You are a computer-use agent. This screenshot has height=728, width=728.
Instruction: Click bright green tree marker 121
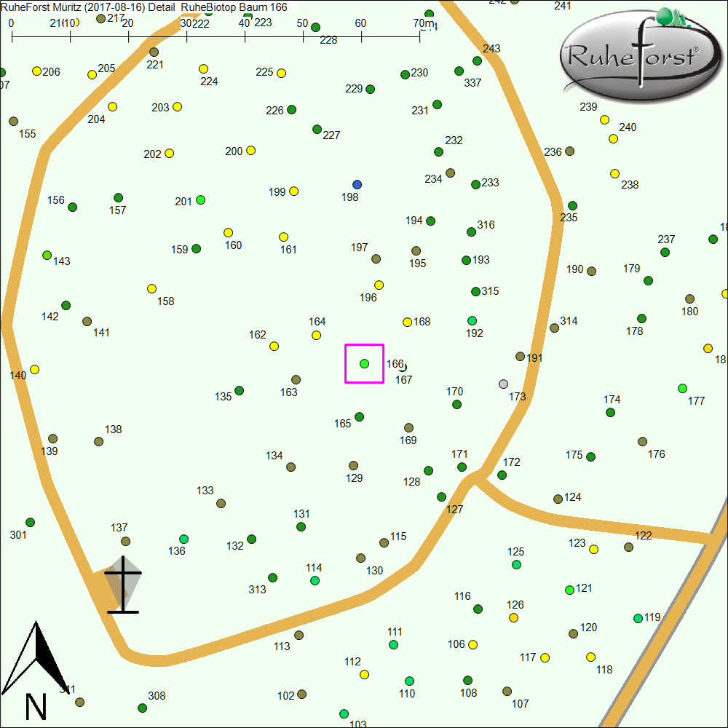point(569,590)
